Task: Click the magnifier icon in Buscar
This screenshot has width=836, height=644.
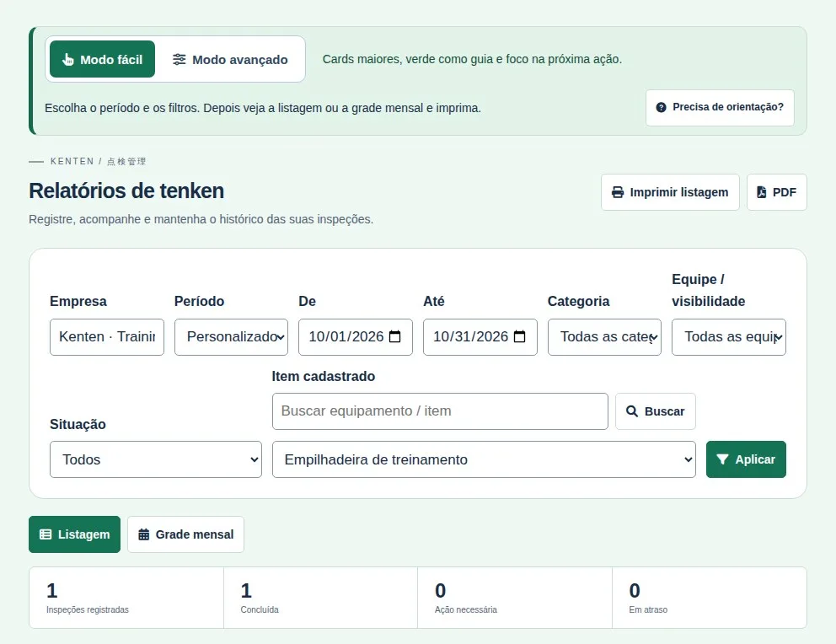Action: pyautogui.click(x=632, y=411)
